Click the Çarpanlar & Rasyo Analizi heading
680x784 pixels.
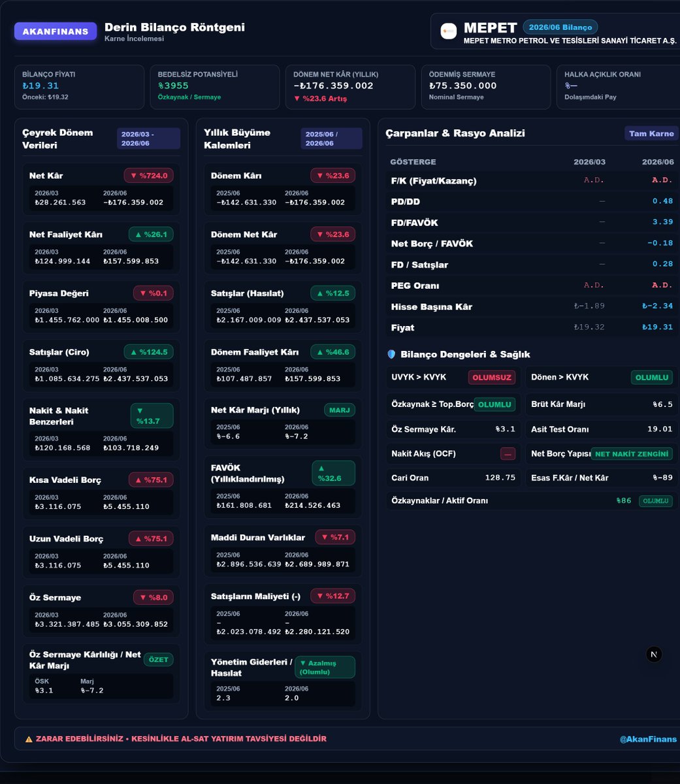click(x=455, y=133)
